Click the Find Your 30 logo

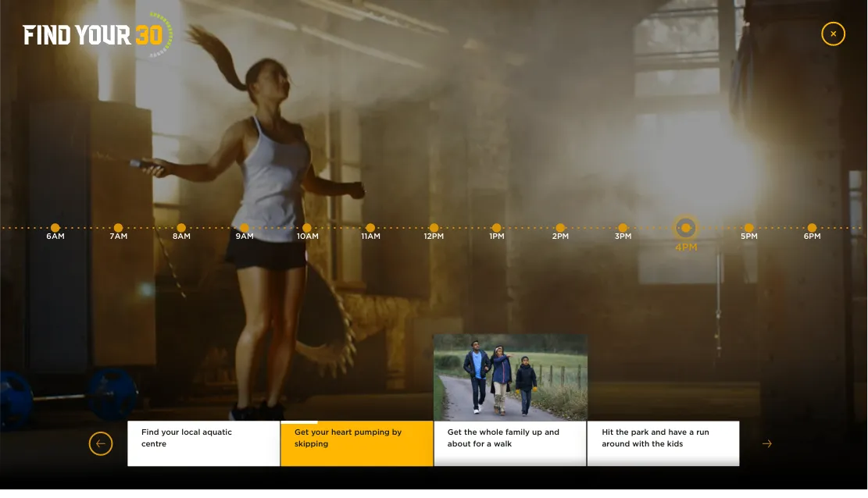pyautogui.click(x=98, y=35)
